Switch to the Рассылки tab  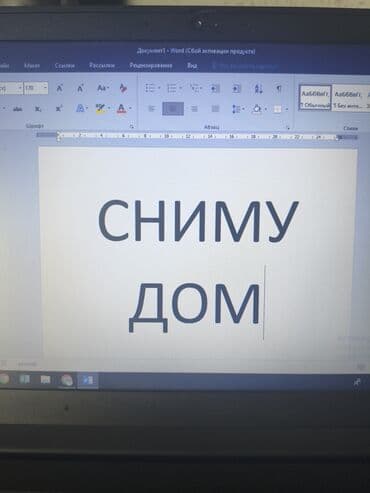(x=102, y=65)
